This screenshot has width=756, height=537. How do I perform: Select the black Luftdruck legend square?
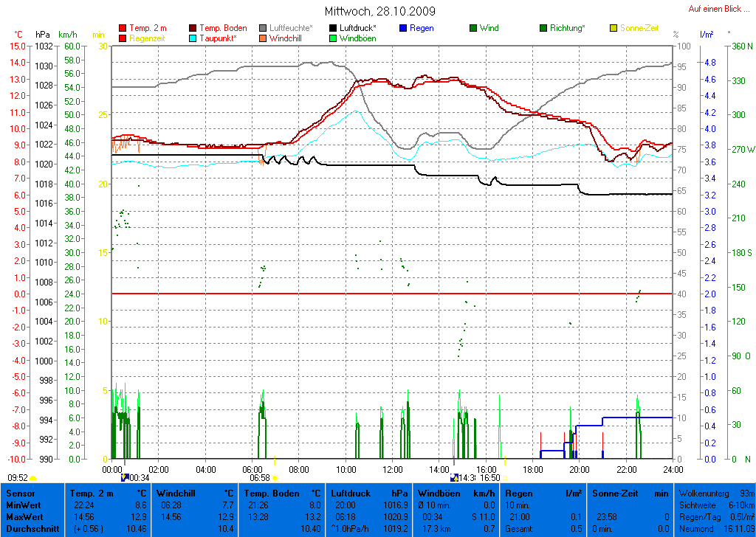click(x=333, y=28)
